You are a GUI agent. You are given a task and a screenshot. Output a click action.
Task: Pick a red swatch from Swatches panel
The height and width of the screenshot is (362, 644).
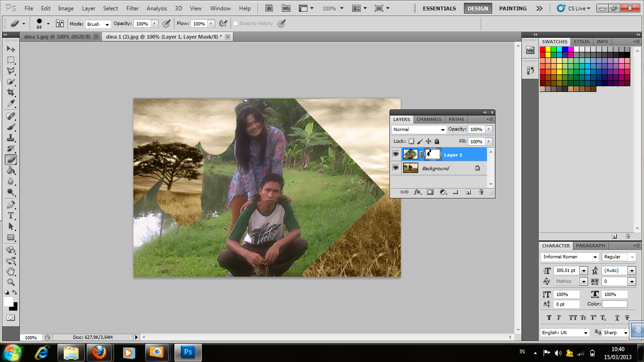tap(543, 49)
